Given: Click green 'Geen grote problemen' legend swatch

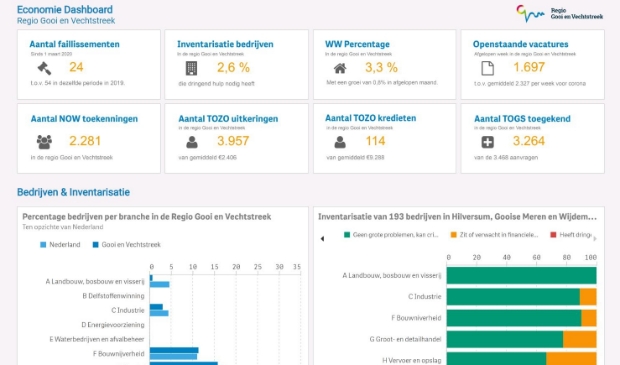Looking at the screenshot, I should [x=347, y=235].
